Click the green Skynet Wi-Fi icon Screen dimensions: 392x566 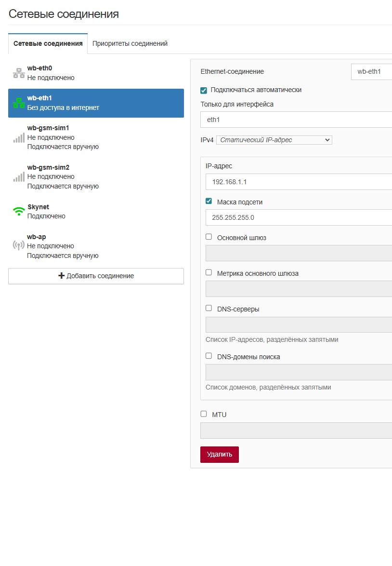(x=19, y=211)
